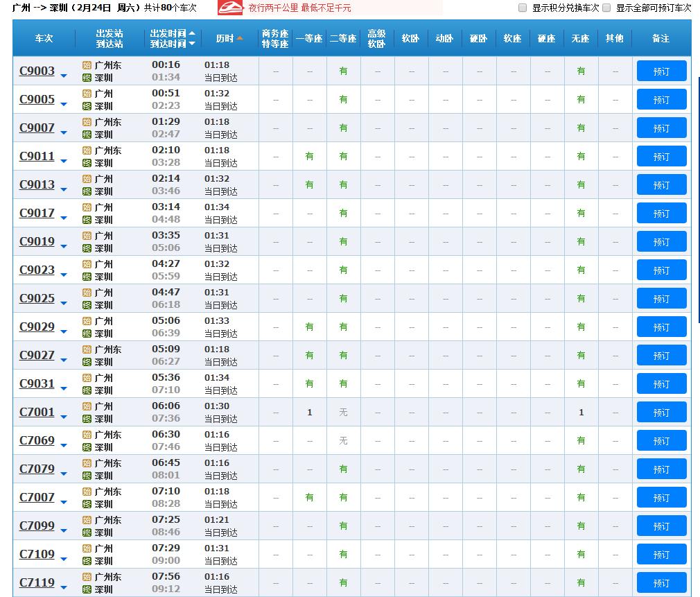Image resolution: width=700 pixels, height=597 pixels.
Task: Click the green 终 terminal badge on the C9005 row
Action: pyautogui.click(x=87, y=105)
